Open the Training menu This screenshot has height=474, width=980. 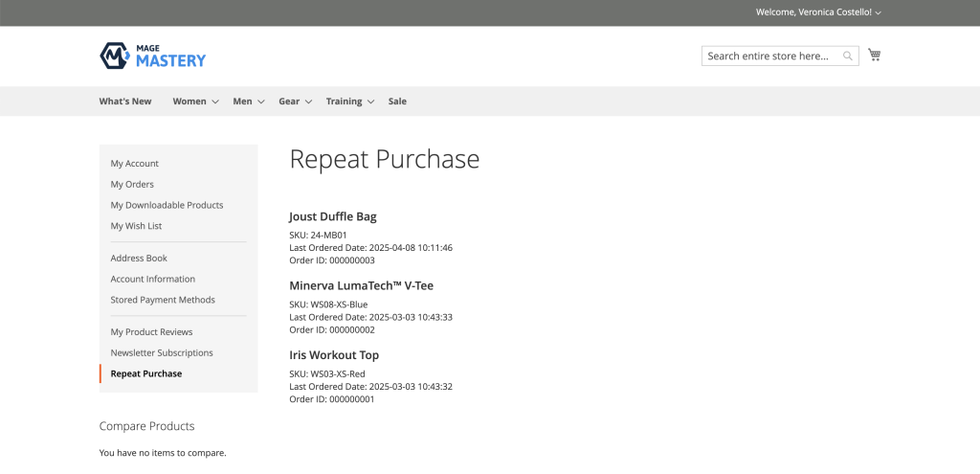(x=344, y=102)
